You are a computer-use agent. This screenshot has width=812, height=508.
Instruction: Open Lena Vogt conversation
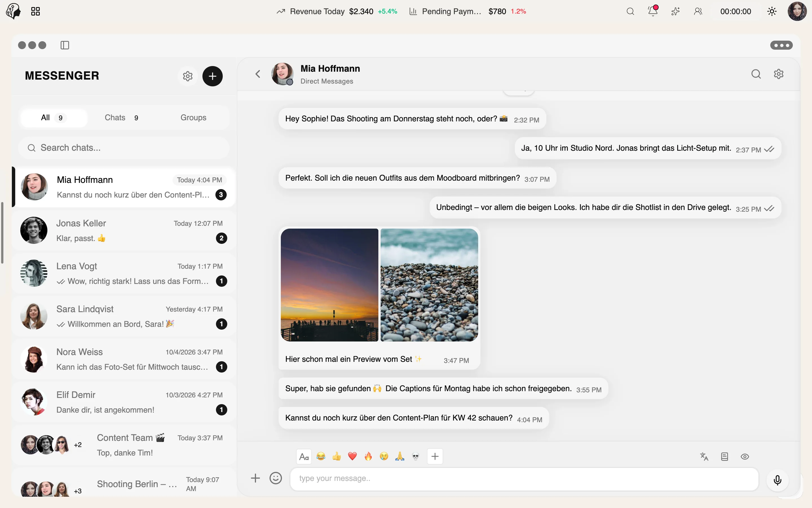124,273
